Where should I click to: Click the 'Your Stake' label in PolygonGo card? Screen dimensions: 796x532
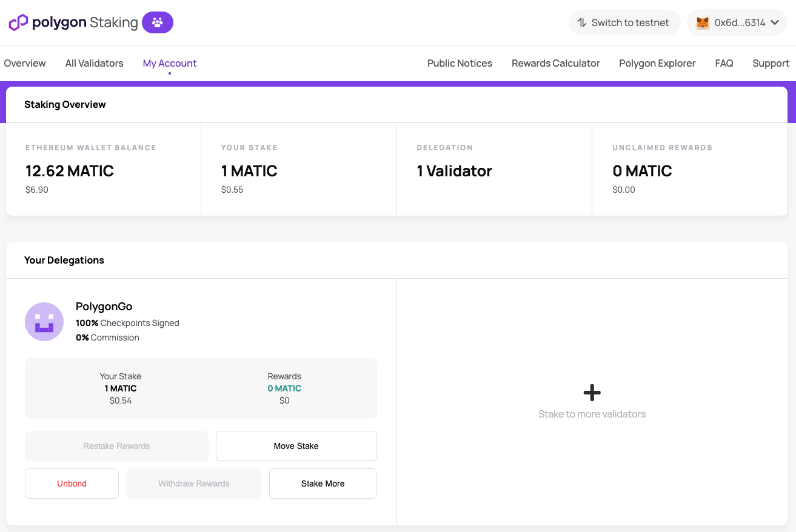pos(121,376)
